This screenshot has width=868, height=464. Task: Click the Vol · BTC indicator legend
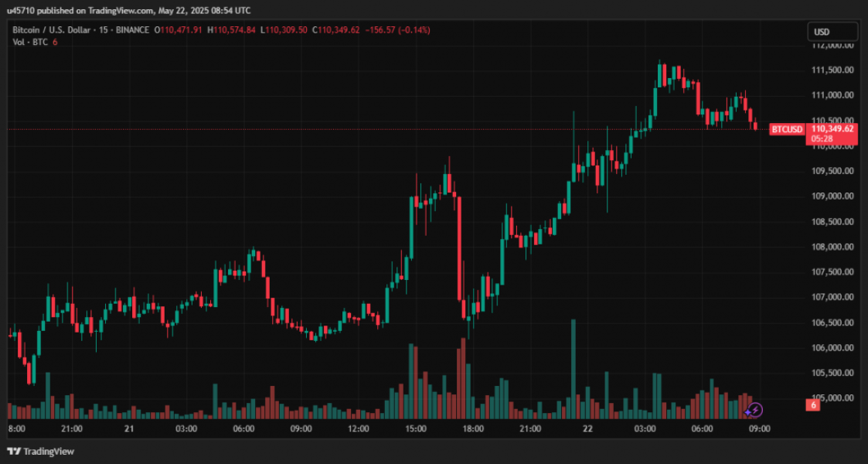pos(29,42)
